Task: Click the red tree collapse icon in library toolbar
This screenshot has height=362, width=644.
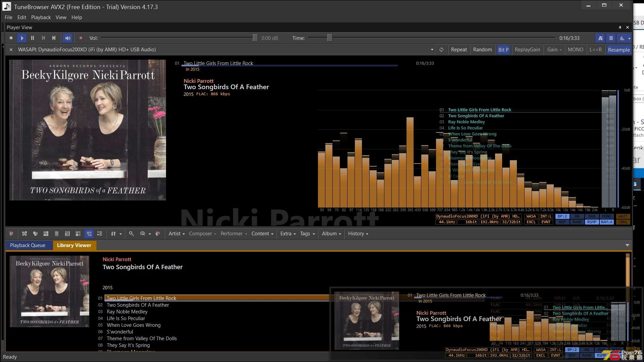Action: [11, 234]
